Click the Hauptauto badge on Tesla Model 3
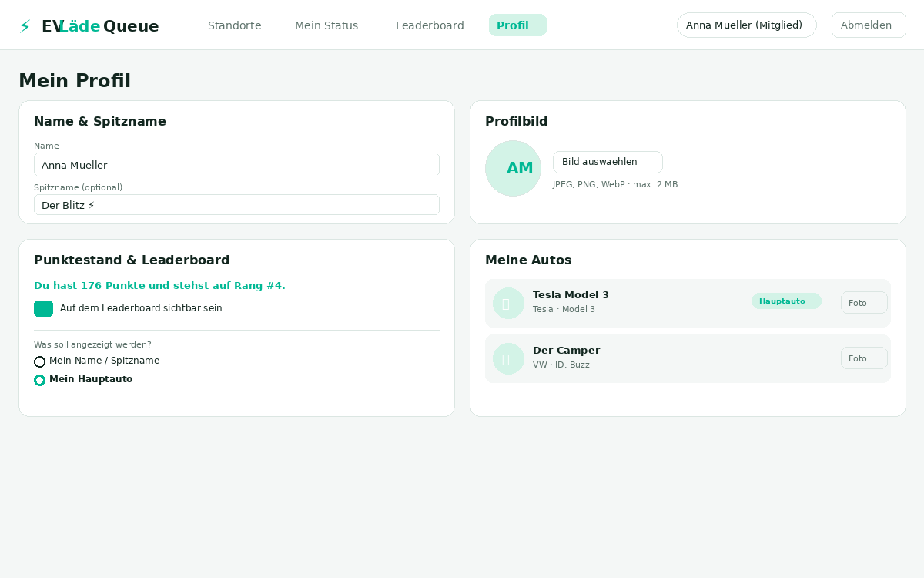This screenshot has width=924, height=578. [786, 301]
